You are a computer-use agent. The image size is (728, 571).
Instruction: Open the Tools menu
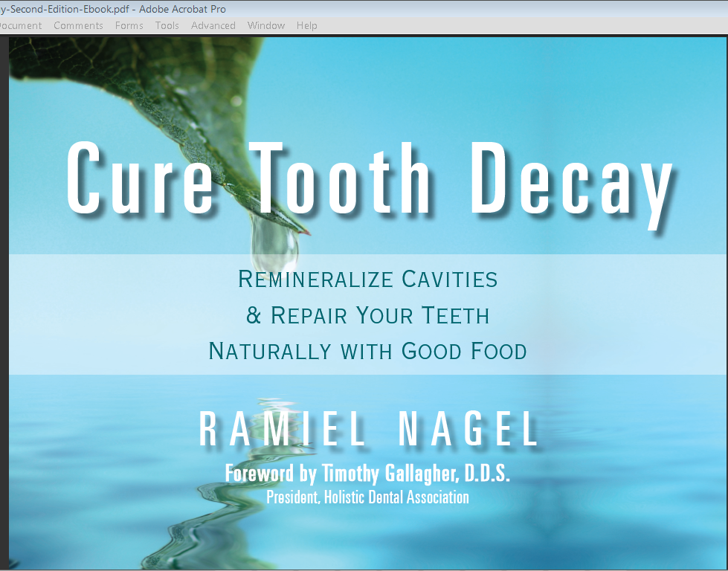[167, 25]
